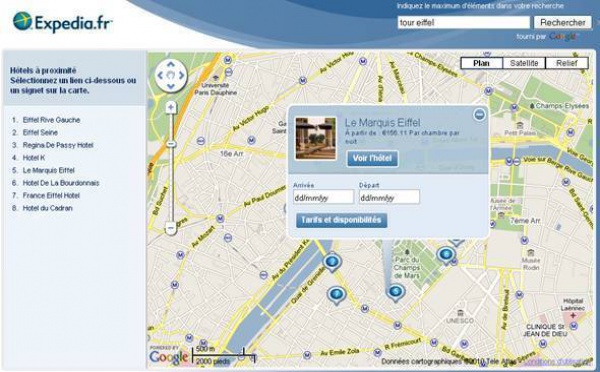
Task: Pan the map left with the arrow
Action: point(160,76)
